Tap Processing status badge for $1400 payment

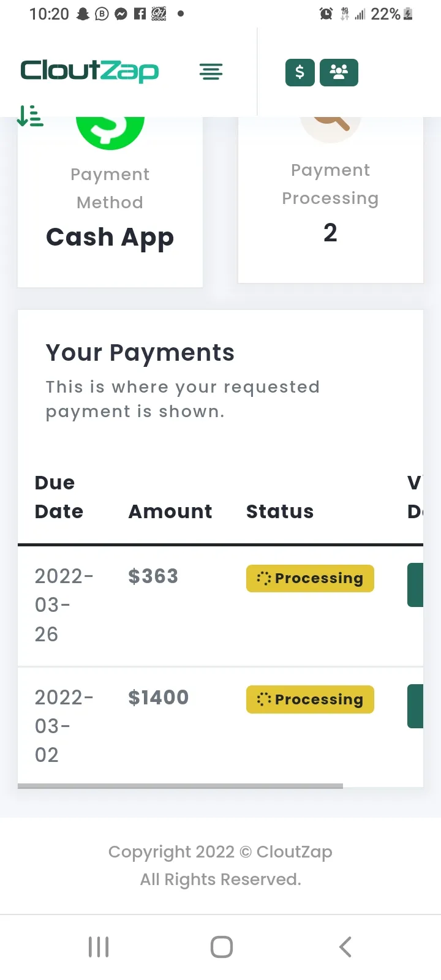coord(310,699)
